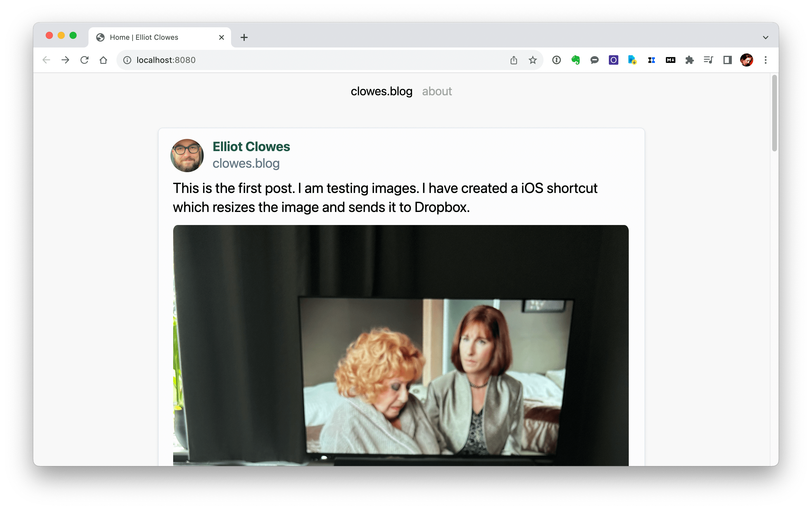Expand the tab search chevron

pos(765,37)
